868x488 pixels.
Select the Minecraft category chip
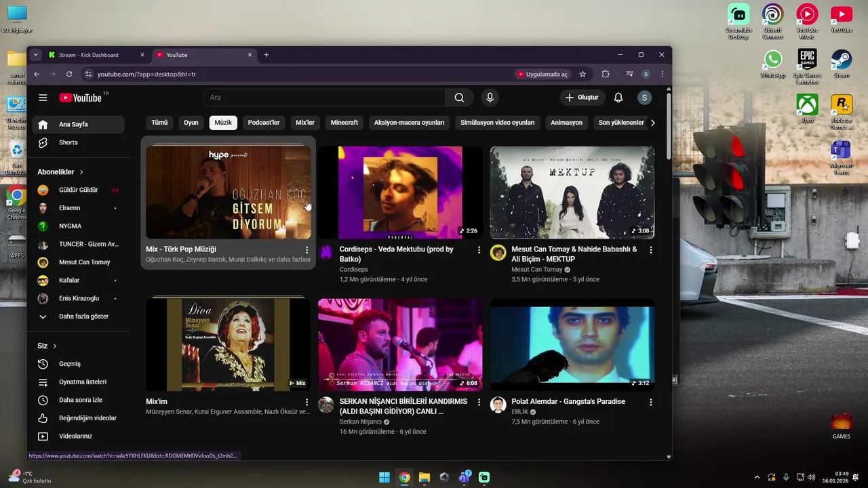344,123
